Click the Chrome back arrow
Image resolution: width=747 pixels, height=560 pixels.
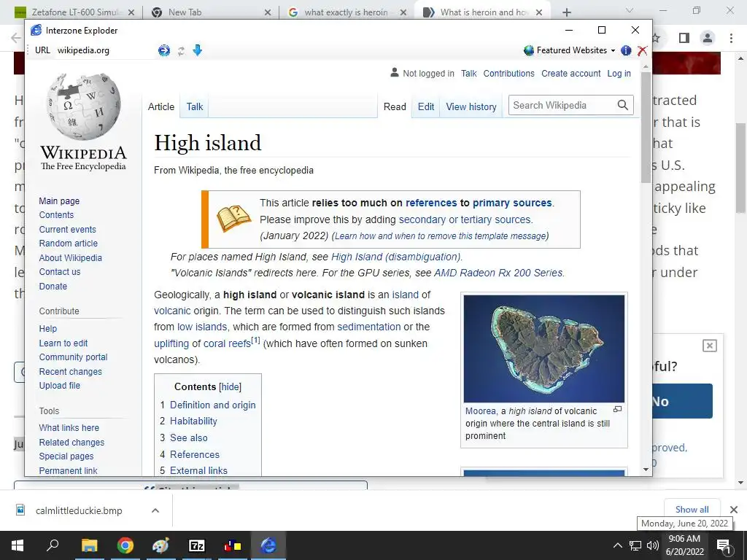(x=16, y=38)
